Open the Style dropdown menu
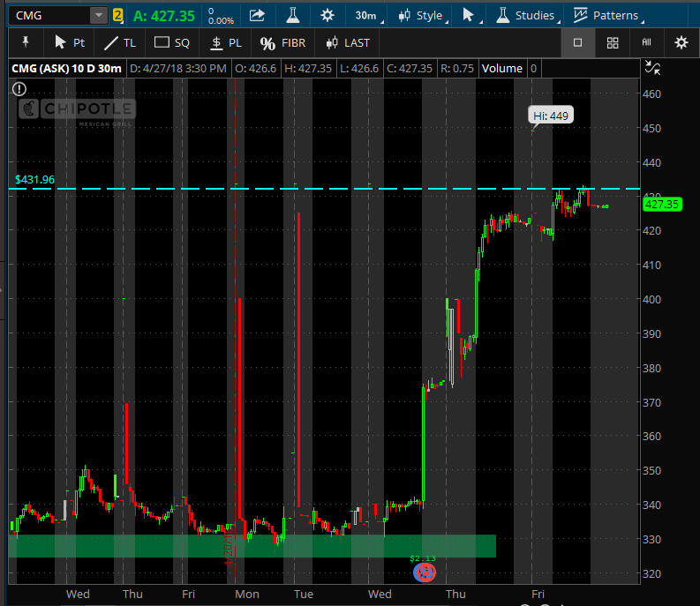 (x=421, y=15)
